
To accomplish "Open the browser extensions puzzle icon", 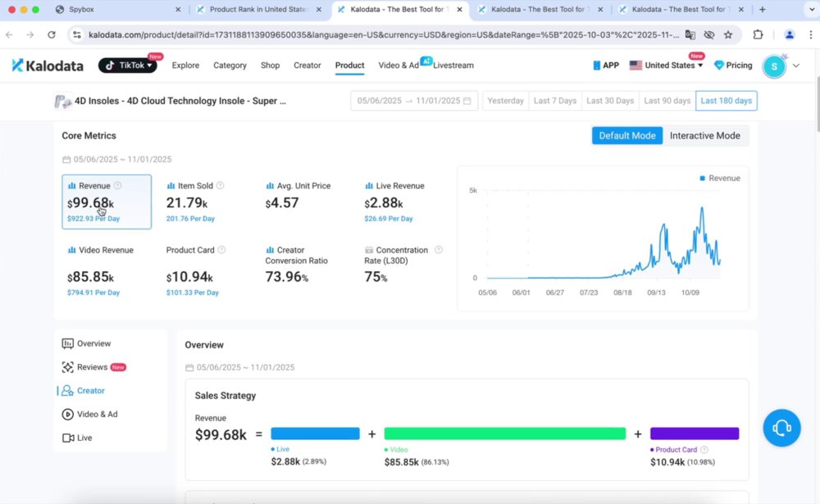I will pyautogui.click(x=758, y=35).
